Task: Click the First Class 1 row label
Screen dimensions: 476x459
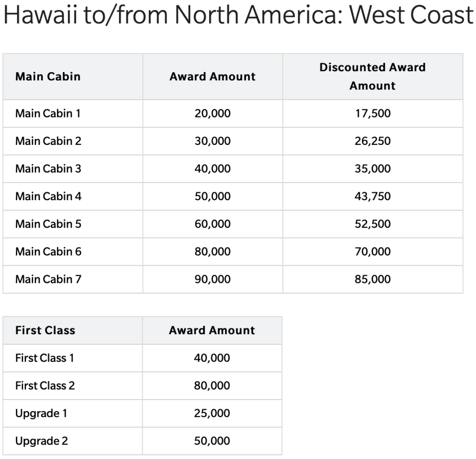Action: click(x=45, y=358)
